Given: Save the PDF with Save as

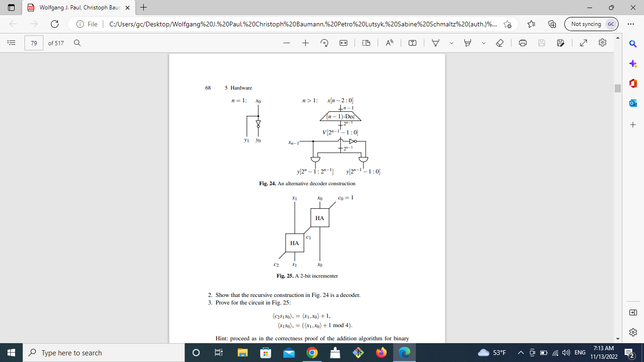Looking at the screenshot, I should point(560,42).
